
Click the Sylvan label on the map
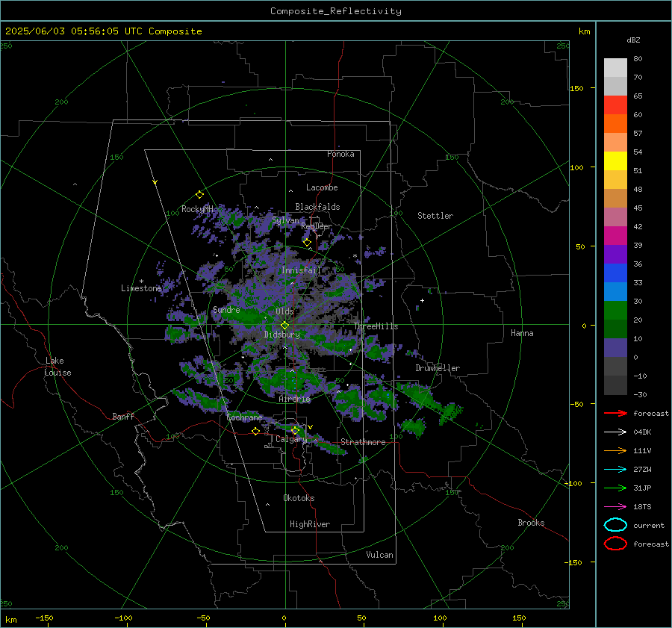(285, 220)
